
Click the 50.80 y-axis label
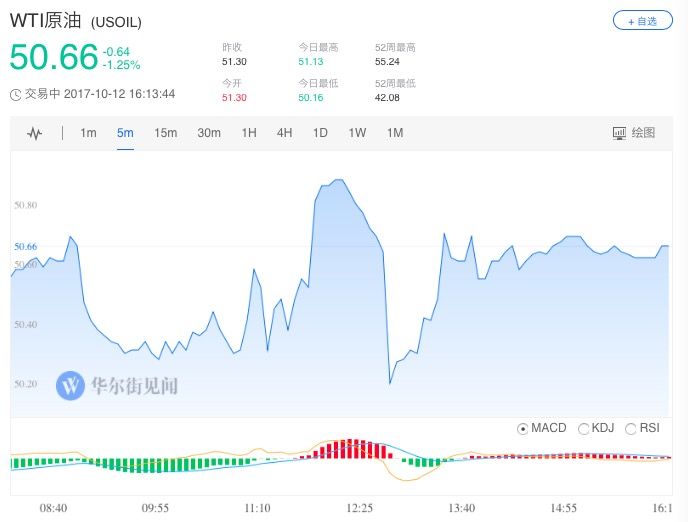coord(25,205)
